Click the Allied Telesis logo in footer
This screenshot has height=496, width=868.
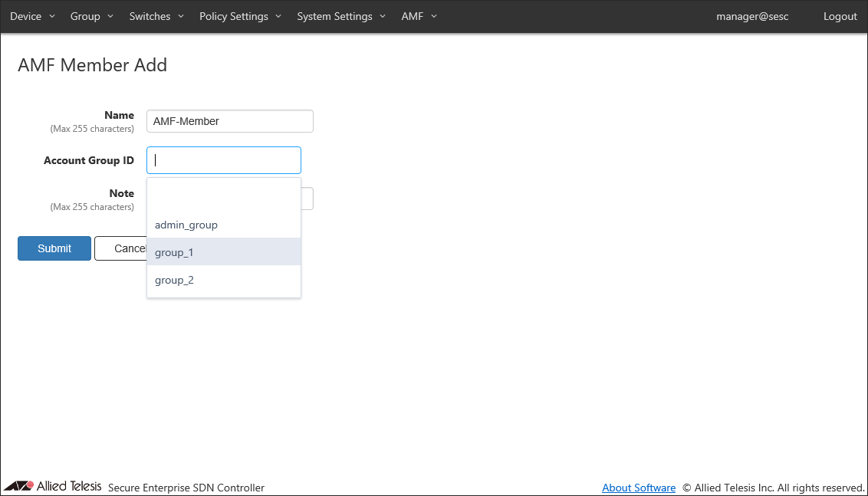coord(52,486)
